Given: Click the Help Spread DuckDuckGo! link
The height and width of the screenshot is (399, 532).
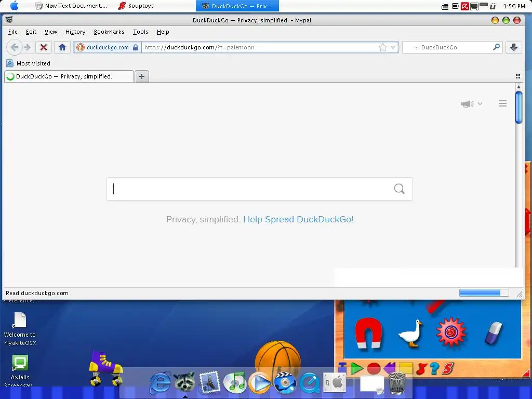Looking at the screenshot, I should tap(298, 220).
